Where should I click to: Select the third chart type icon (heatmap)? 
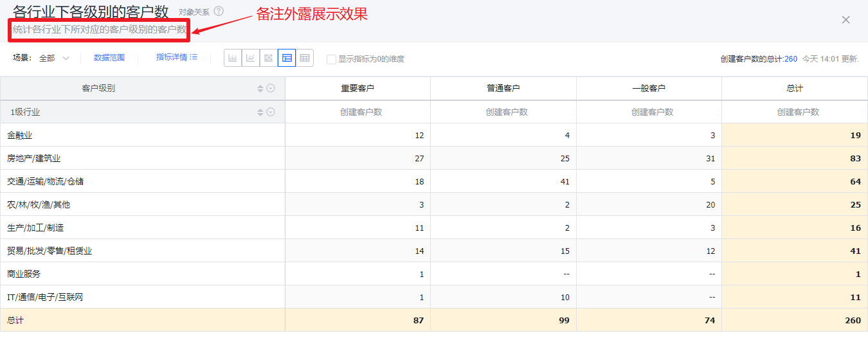pos(269,58)
